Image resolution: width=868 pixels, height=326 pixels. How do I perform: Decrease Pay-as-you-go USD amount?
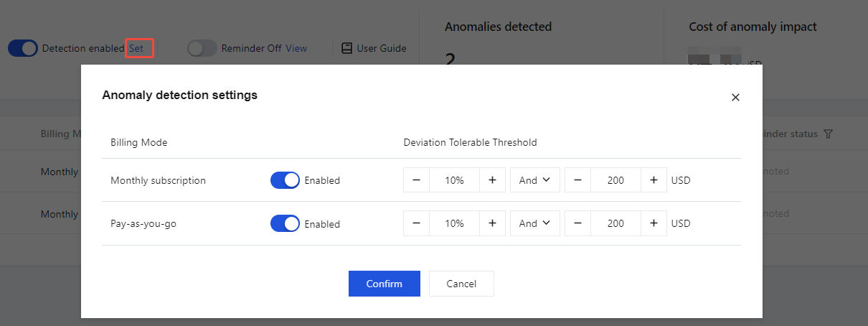click(577, 223)
